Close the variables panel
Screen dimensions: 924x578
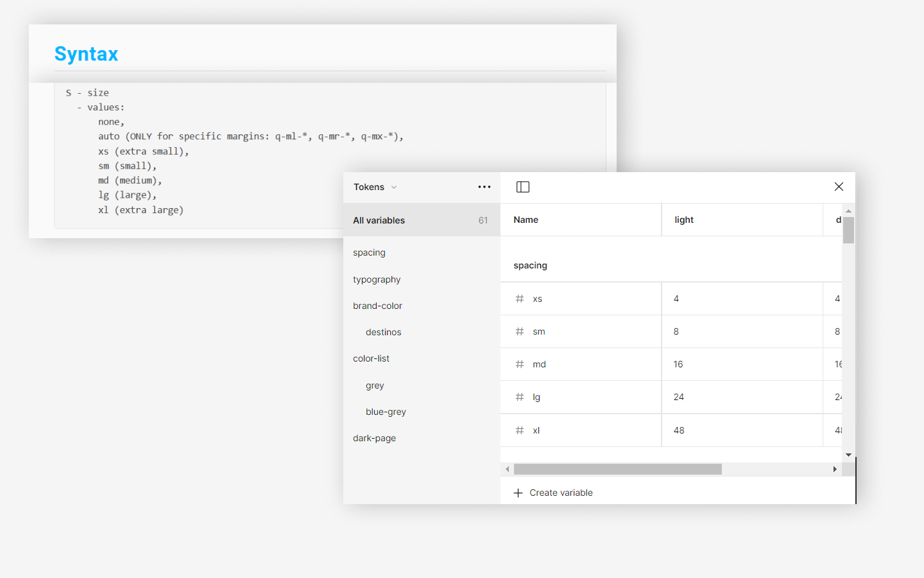point(839,186)
